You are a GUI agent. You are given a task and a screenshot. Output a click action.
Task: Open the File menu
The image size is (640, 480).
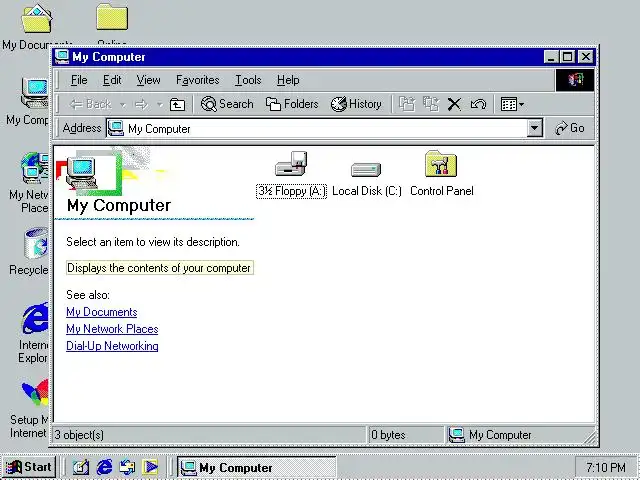(79, 80)
